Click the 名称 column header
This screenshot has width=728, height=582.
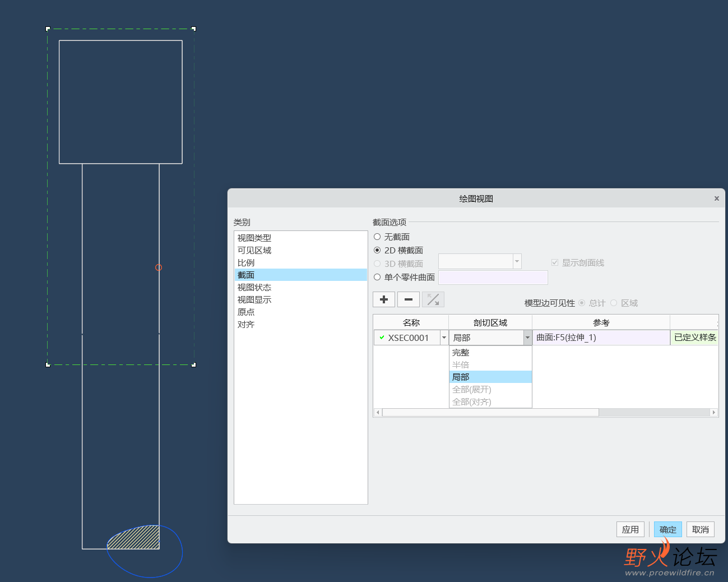click(411, 322)
